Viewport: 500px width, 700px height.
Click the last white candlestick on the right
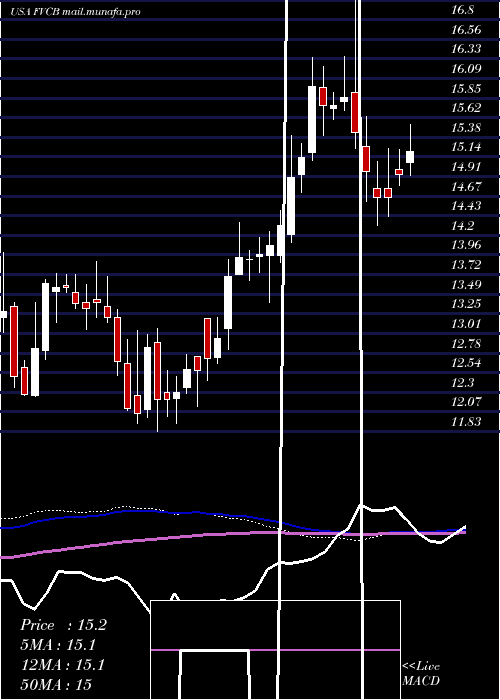pos(410,157)
